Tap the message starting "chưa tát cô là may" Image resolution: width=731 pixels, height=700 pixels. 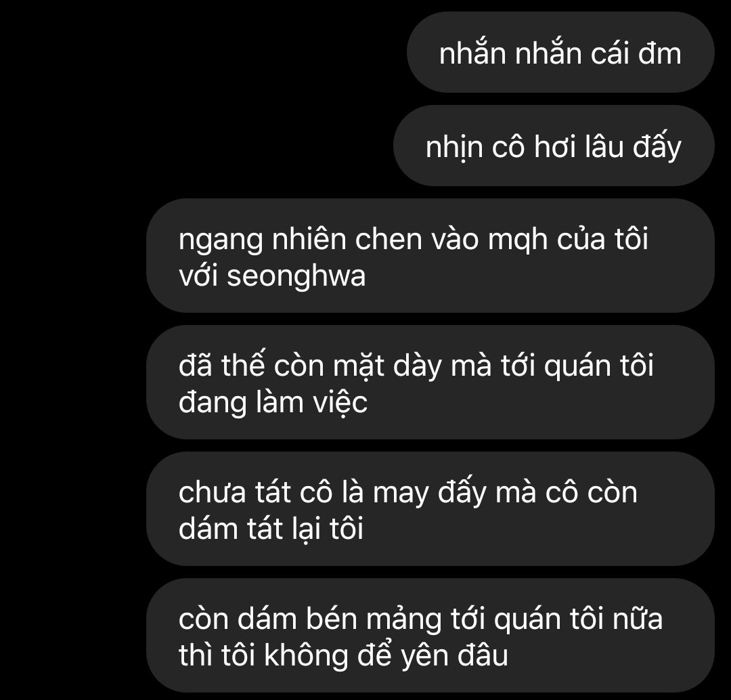point(430,509)
